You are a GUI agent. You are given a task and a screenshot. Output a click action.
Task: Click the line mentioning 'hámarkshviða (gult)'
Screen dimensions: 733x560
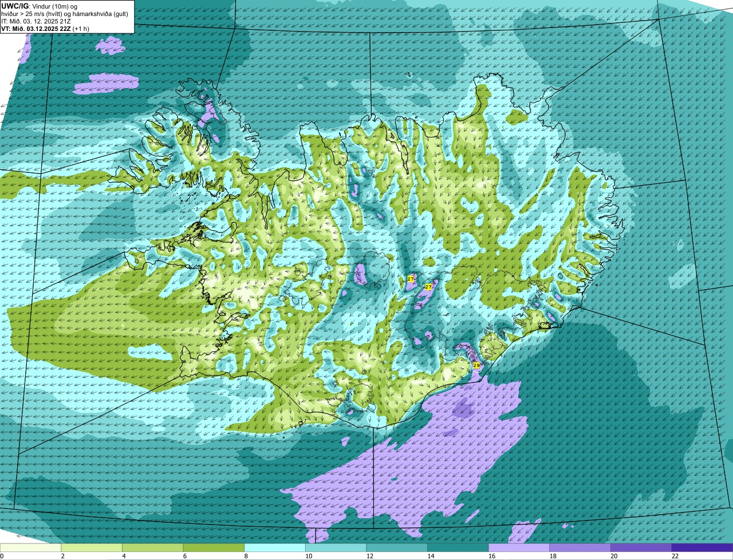point(65,14)
